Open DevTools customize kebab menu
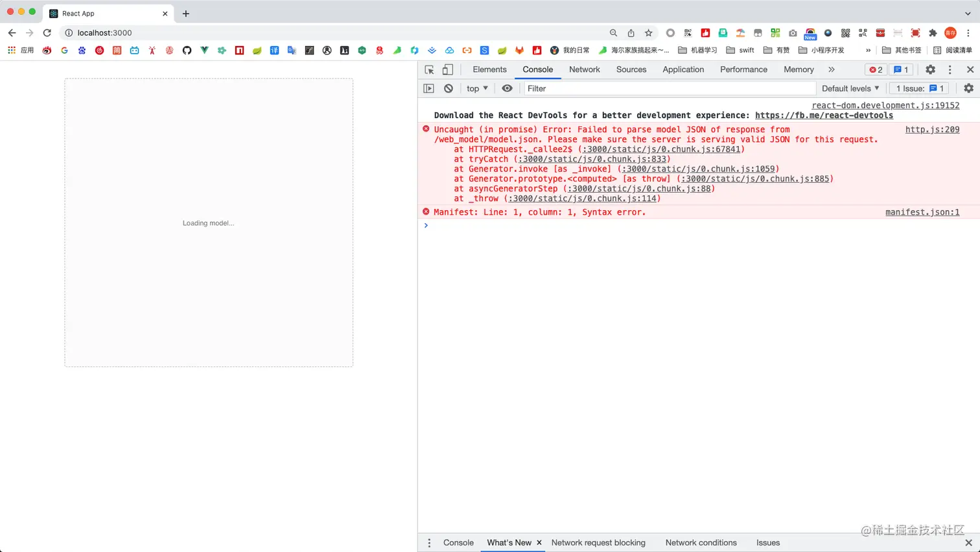The height and width of the screenshot is (552, 980). [950, 69]
